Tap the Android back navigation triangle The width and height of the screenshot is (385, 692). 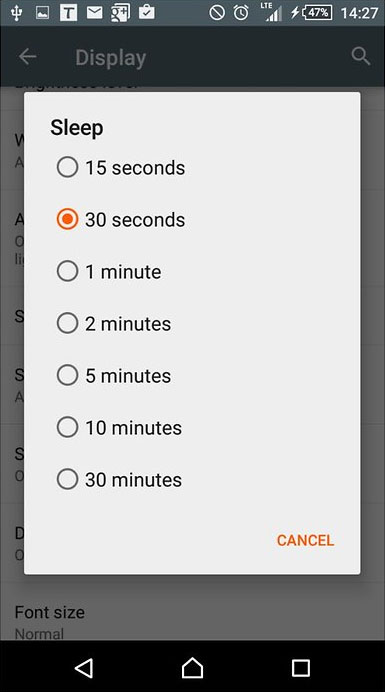tap(84, 668)
